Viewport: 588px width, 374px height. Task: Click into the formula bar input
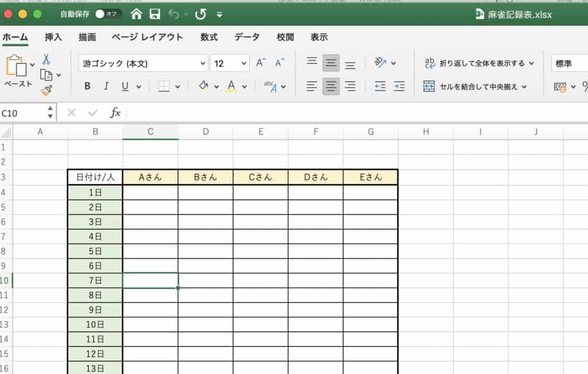click(x=357, y=113)
